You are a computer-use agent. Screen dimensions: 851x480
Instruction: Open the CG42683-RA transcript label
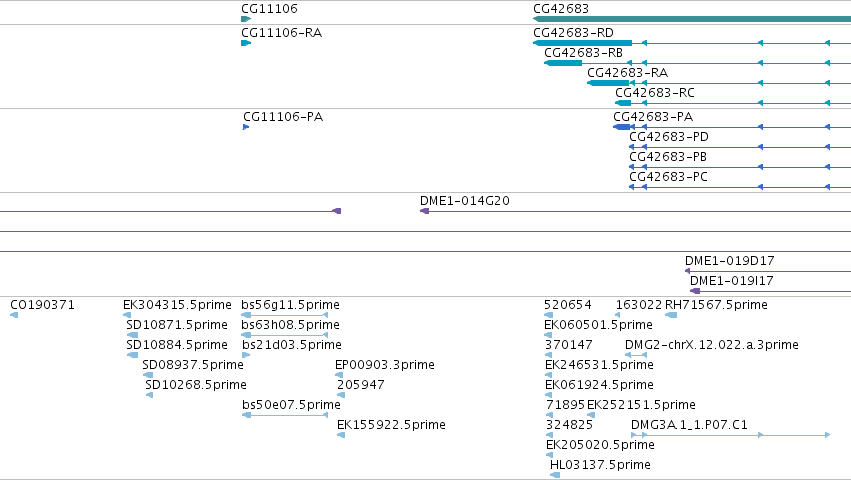coord(627,73)
